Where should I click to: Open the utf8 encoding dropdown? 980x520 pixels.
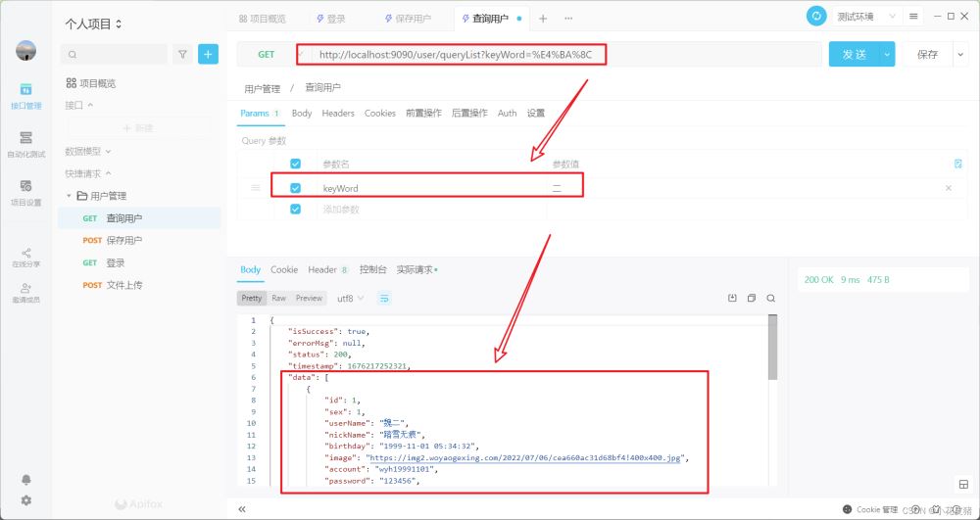pyautogui.click(x=350, y=299)
